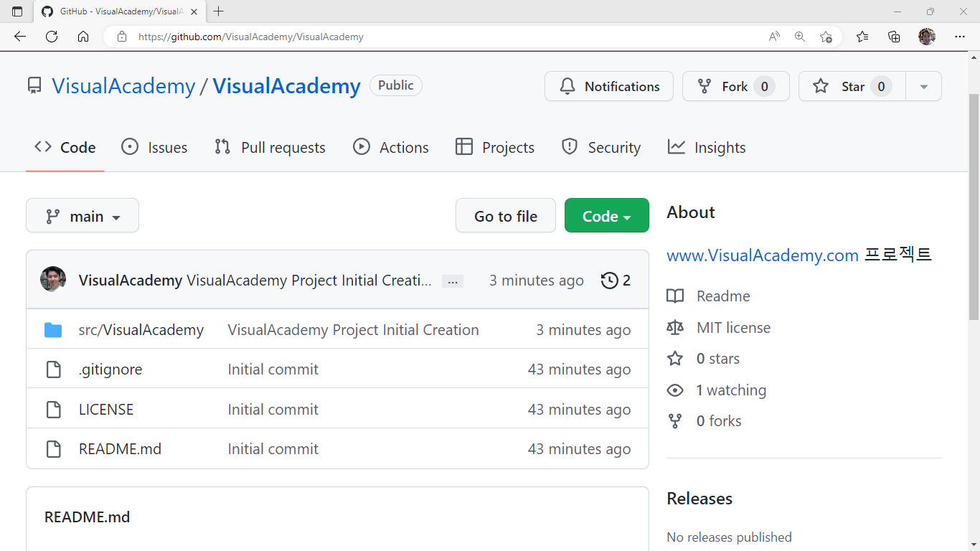Open the browser favorites icon
The height and width of the screenshot is (551, 980).
[862, 37]
